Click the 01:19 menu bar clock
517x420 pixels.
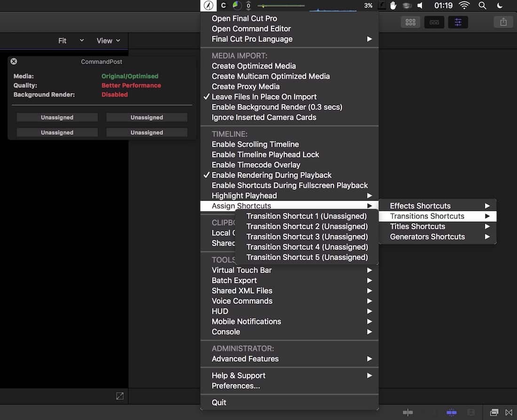tap(443, 6)
